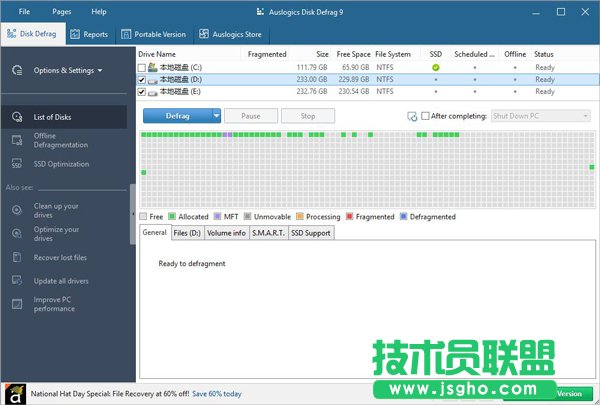This screenshot has width=600, height=405.
Task: Click the Save 60% today link
Action: click(217, 394)
